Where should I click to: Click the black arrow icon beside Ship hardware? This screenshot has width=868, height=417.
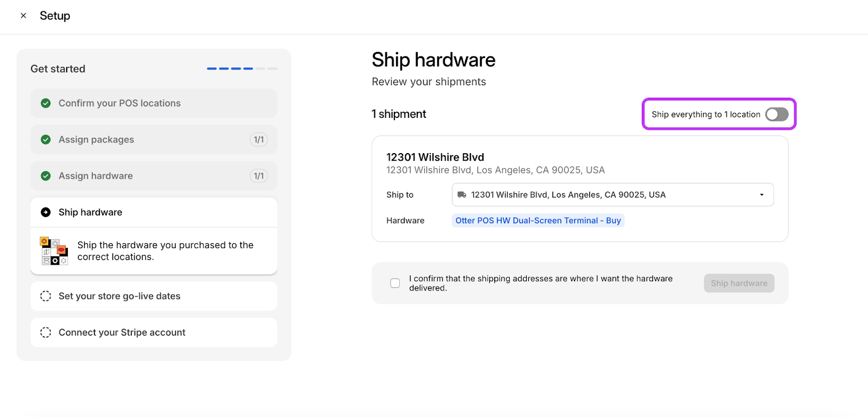tap(46, 212)
